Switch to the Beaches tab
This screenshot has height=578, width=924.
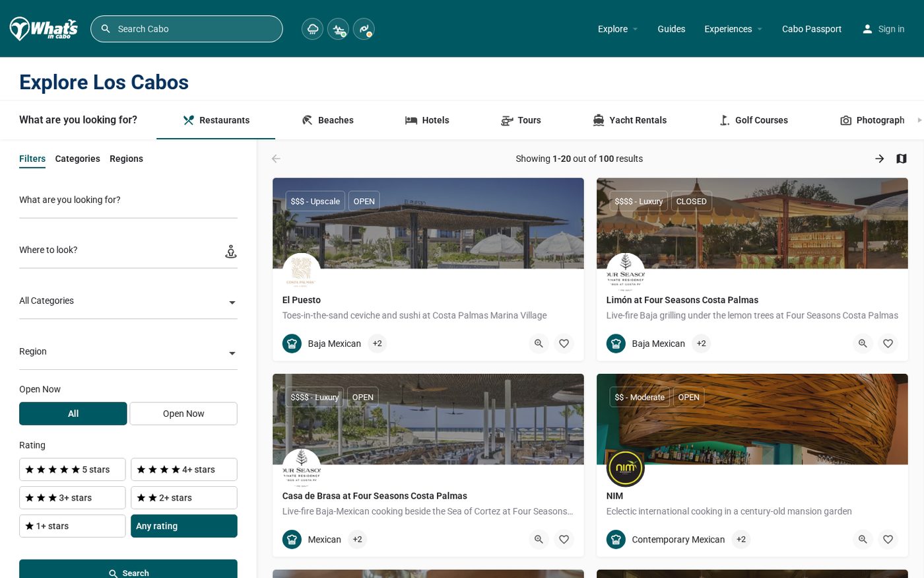(328, 120)
